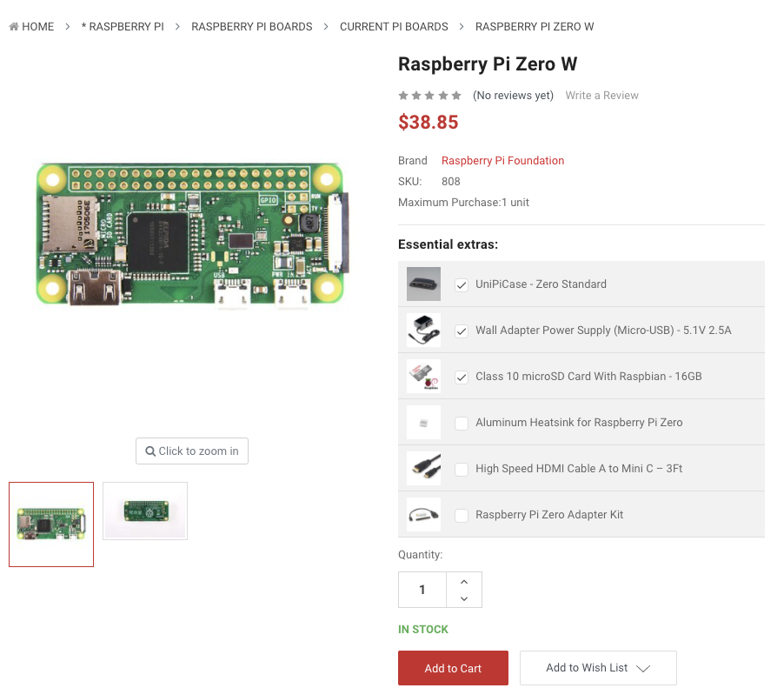This screenshot has width=784, height=688.
Task: Click the Essential extras: heading
Action: [448, 244]
